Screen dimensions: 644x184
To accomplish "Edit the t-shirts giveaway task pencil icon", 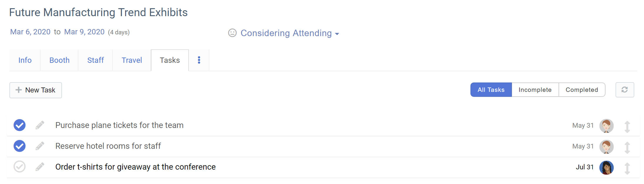I will pyautogui.click(x=40, y=167).
